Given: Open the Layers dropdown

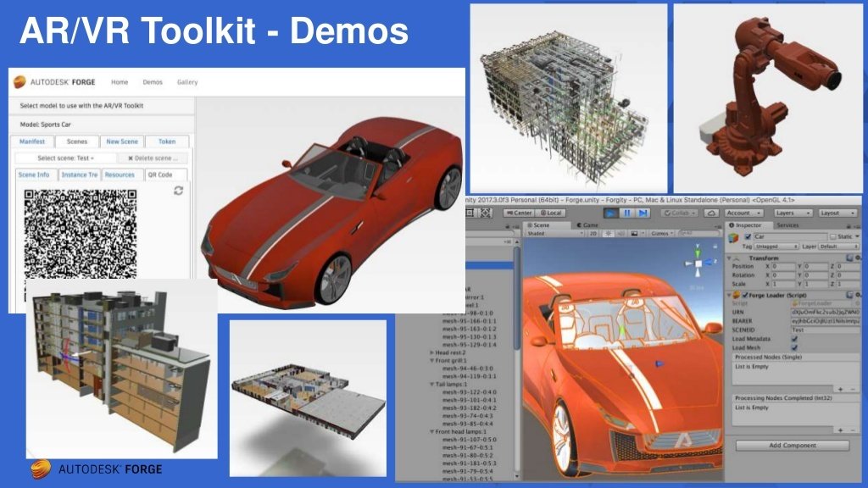Looking at the screenshot, I should 793,213.
